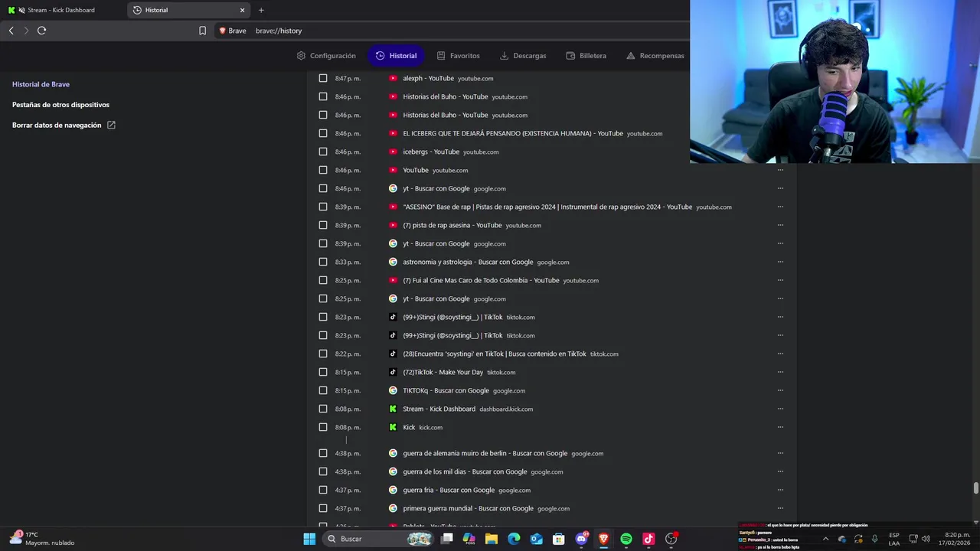Image resolution: width=980 pixels, height=551 pixels.
Task: Select checkbox for ASESINO Base de rap entry
Action: pos(323,207)
